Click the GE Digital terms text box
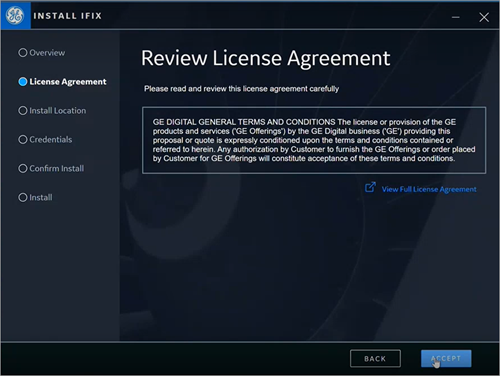Image resolution: width=500 pixels, height=376 pixels. click(314, 140)
